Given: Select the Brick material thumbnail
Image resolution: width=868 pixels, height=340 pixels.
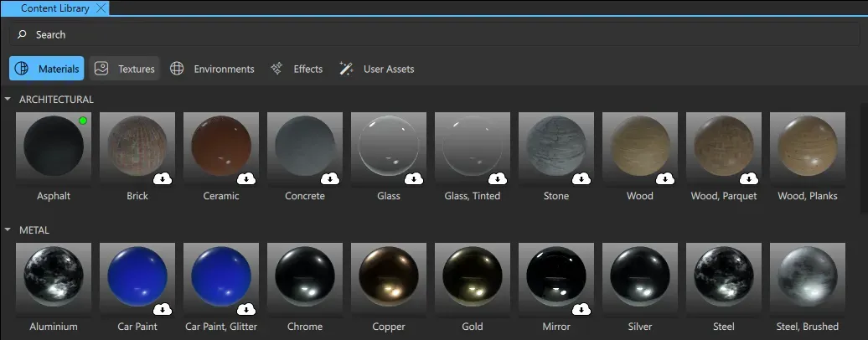Looking at the screenshot, I should point(137,148).
